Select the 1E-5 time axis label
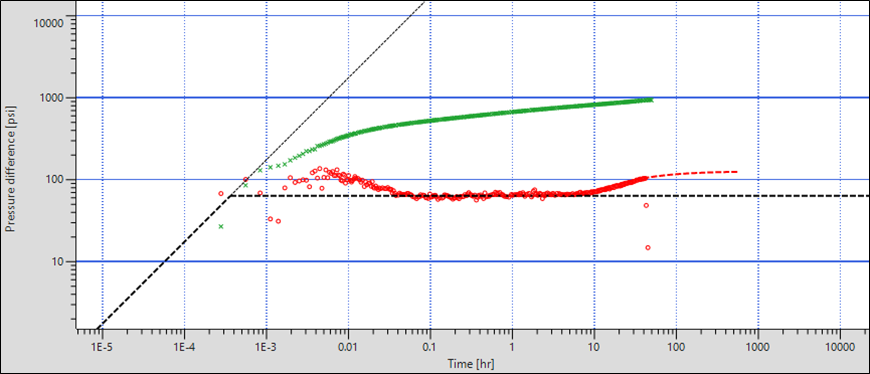 (x=103, y=347)
